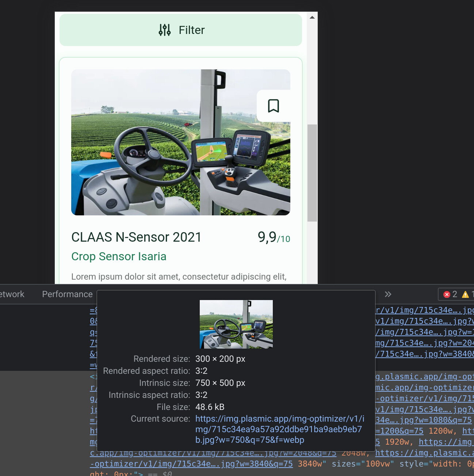
Task: Click the CLAAS N-Sensor 2021 title
Action: click(x=136, y=237)
